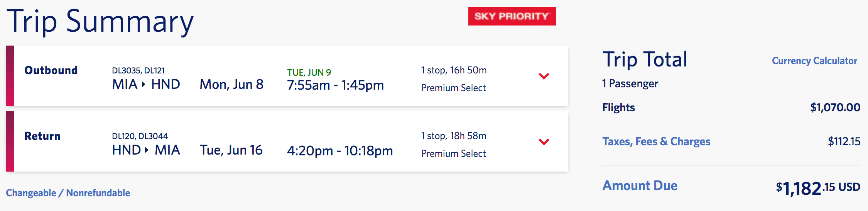The width and height of the screenshot is (868, 211).
Task: Click the magenta bar beside the Outbound flight
Action: [10, 76]
